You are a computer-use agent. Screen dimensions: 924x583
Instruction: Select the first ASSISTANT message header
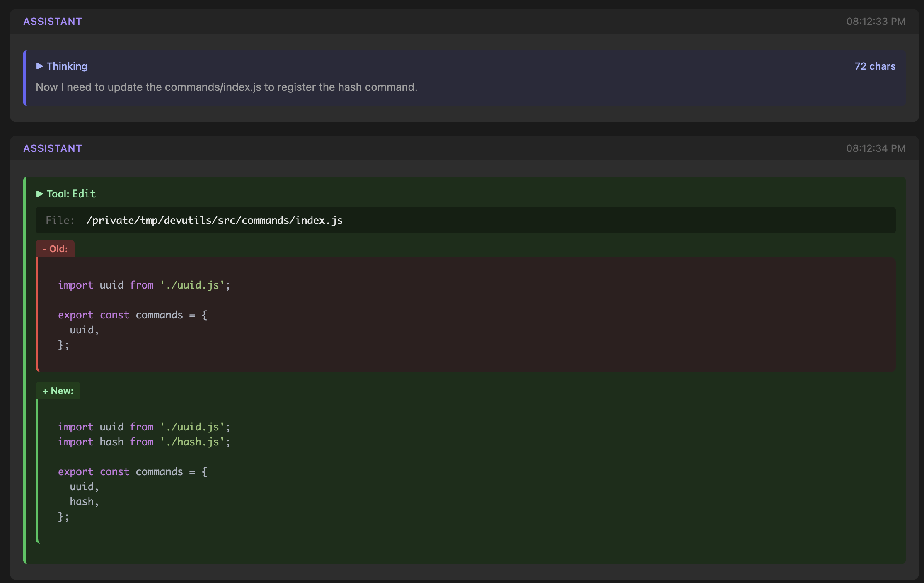click(x=52, y=21)
